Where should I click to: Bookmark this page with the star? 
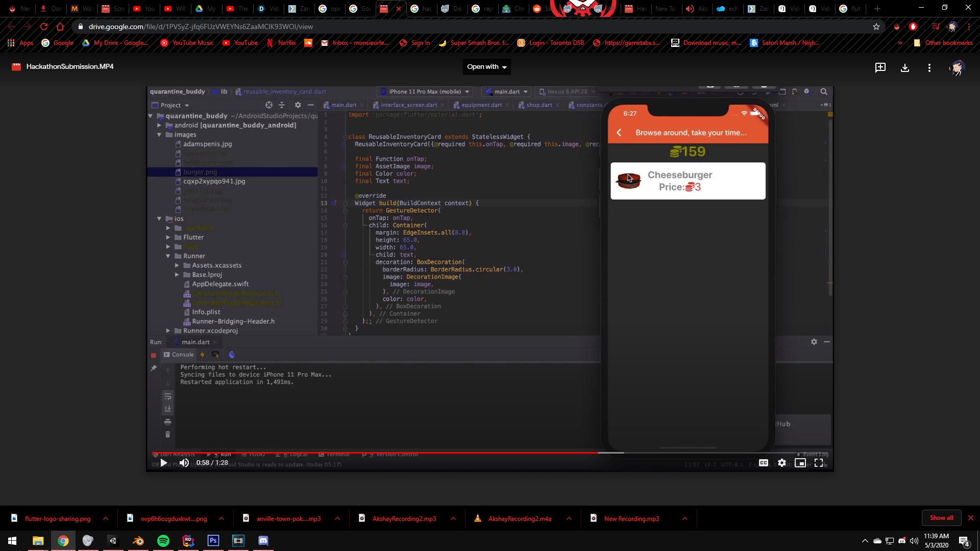point(876,27)
